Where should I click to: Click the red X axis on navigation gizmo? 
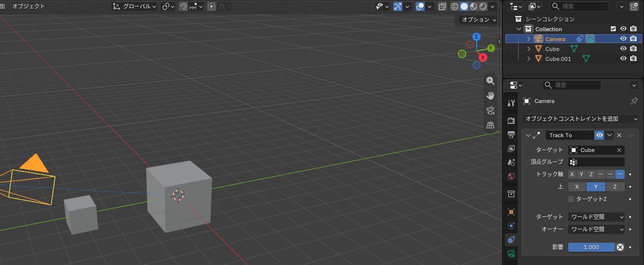point(483,57)
